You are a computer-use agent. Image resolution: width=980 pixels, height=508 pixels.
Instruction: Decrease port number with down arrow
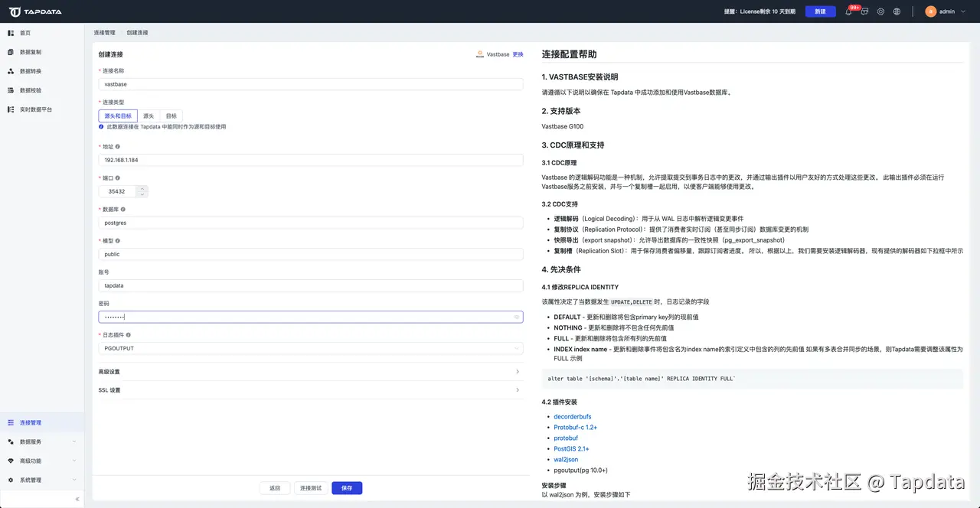tap(142, 194)
